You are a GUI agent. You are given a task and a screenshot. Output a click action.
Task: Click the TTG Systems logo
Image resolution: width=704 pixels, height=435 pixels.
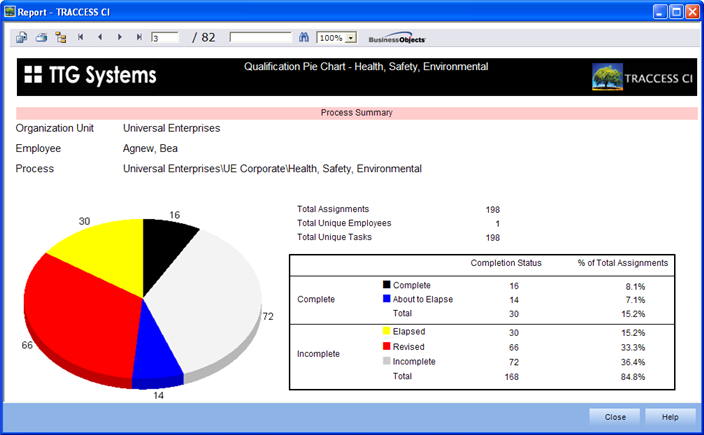pyautogui.click(x=90, y=75)
